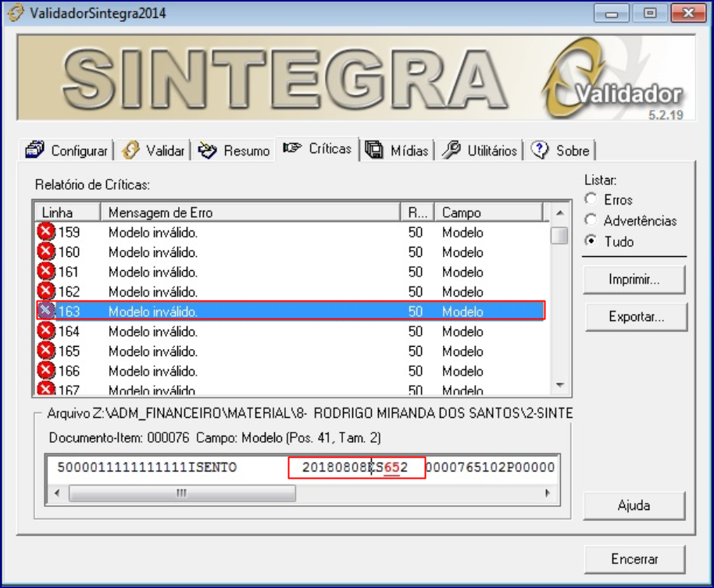Sort by the Linha column header
This screenshot has height=588, width=714.
point(68,212)
